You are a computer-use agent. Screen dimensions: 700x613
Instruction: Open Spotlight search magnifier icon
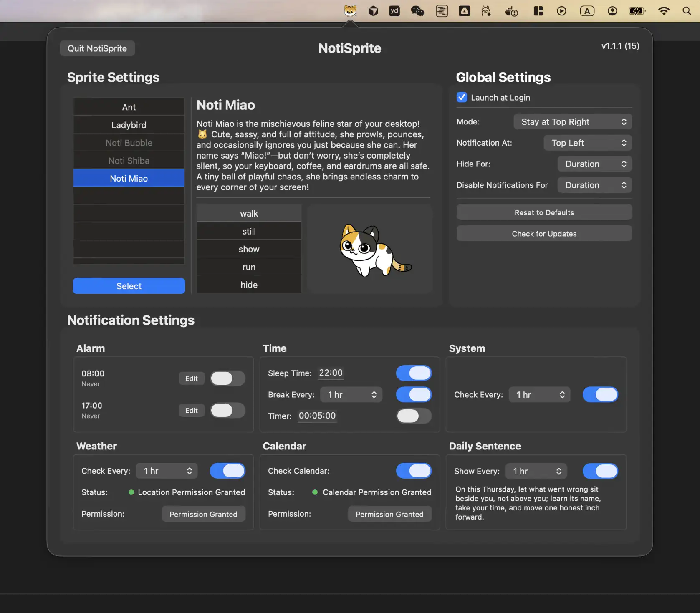[687, 11]
